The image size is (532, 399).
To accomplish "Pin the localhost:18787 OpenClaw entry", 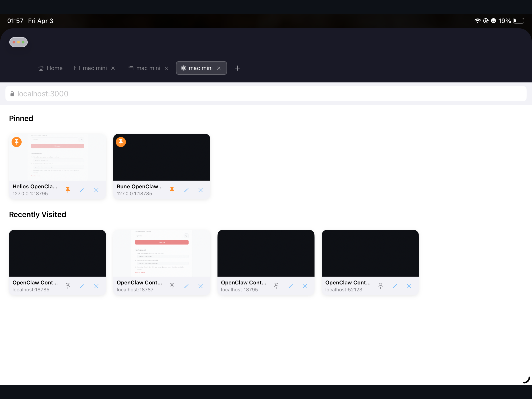I will tap(172, 286).
